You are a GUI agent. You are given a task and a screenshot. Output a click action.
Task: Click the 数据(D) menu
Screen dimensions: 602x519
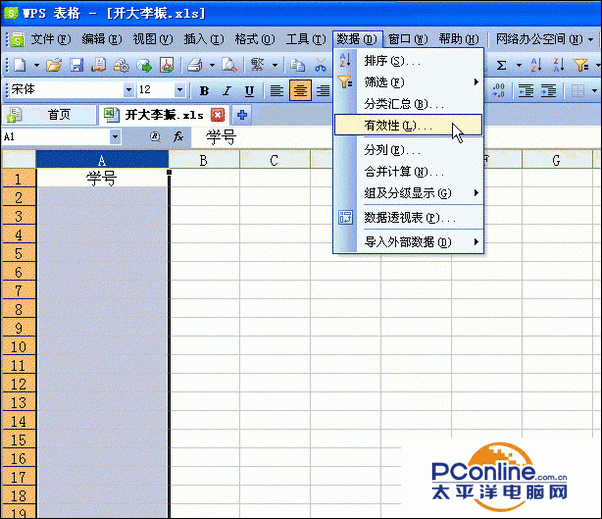[357, 39]
